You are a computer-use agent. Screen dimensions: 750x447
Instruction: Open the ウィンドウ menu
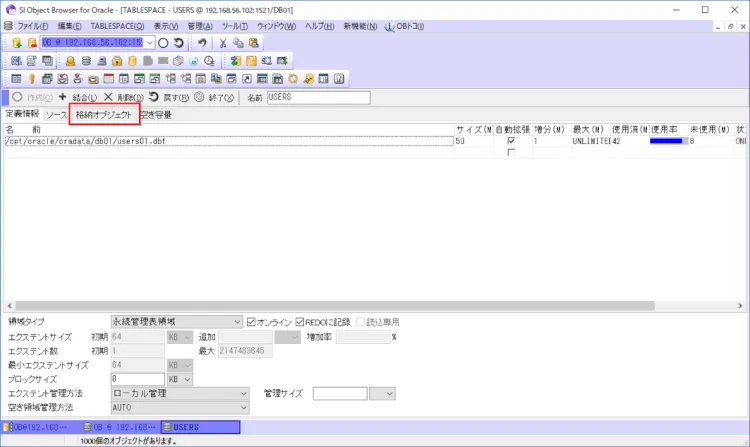point(276,26)
